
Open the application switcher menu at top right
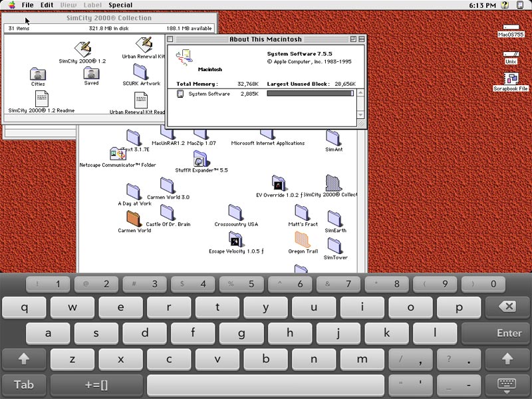point(523,5)
